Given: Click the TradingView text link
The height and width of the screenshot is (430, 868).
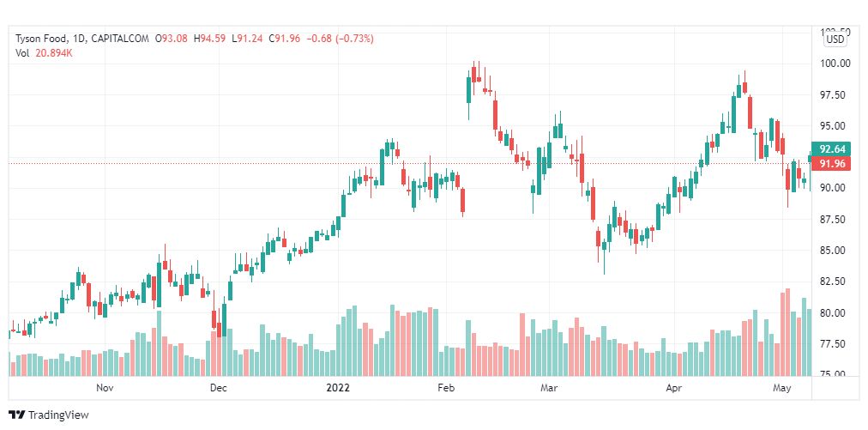Looking at the screenshot, I should (58, 415).
